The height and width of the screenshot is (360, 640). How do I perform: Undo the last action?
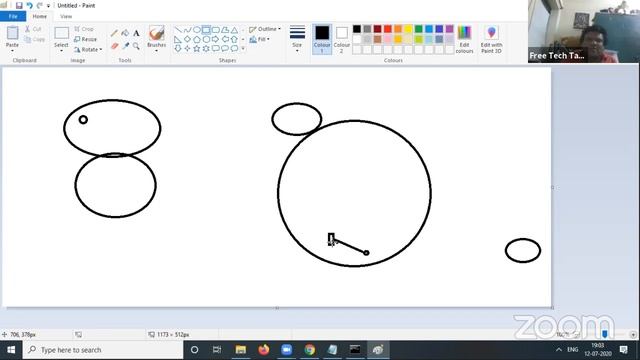tap(29, 6)
